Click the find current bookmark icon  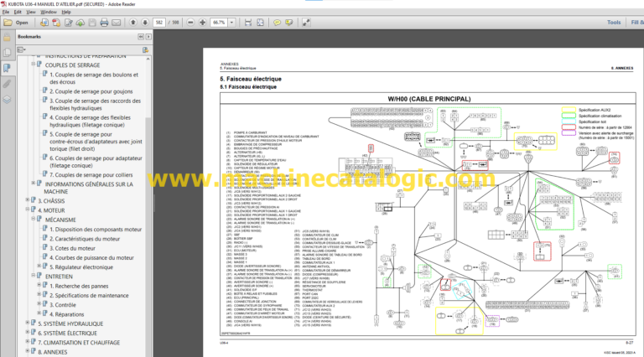pos(145,49)
